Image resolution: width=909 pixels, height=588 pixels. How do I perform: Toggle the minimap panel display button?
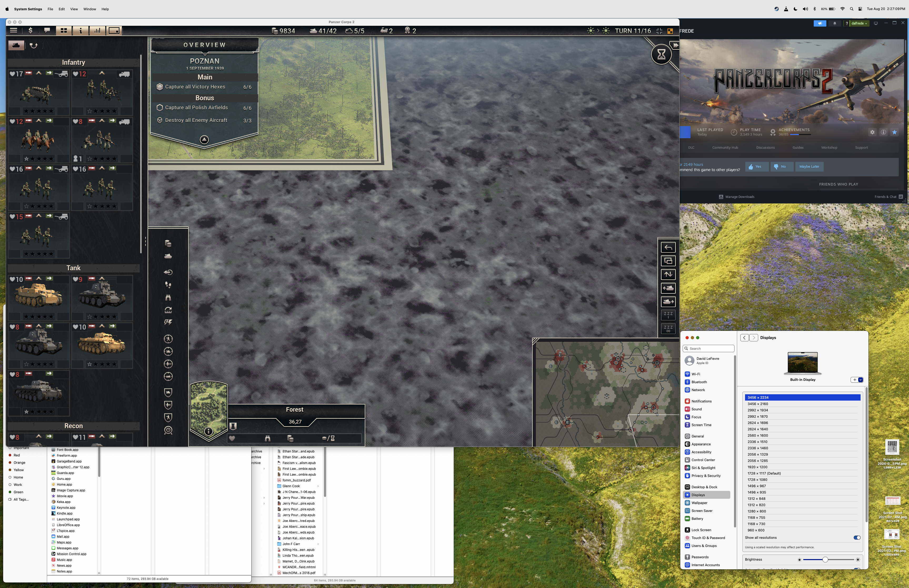pyautogui.click(x=114, y=31)
